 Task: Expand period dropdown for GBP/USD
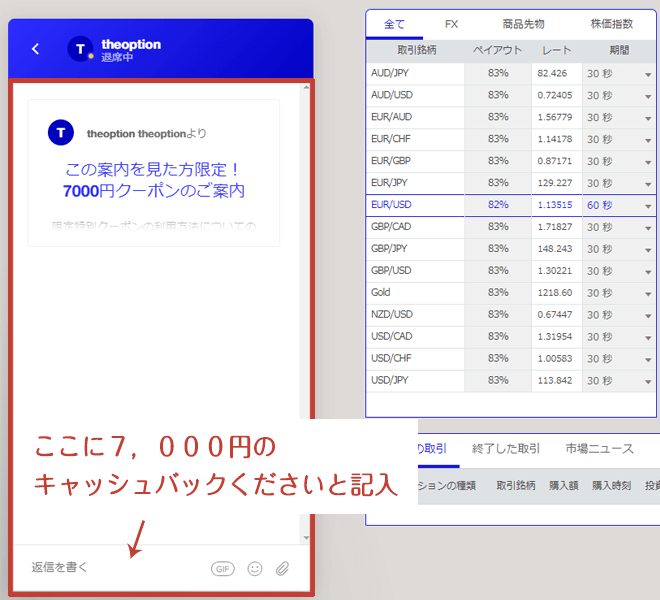tap(648, 272)
